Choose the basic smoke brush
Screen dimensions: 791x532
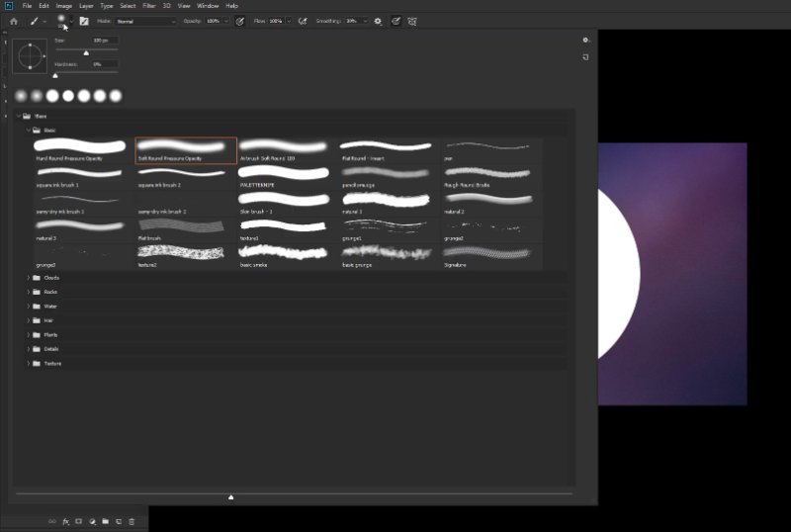(287, 256)
